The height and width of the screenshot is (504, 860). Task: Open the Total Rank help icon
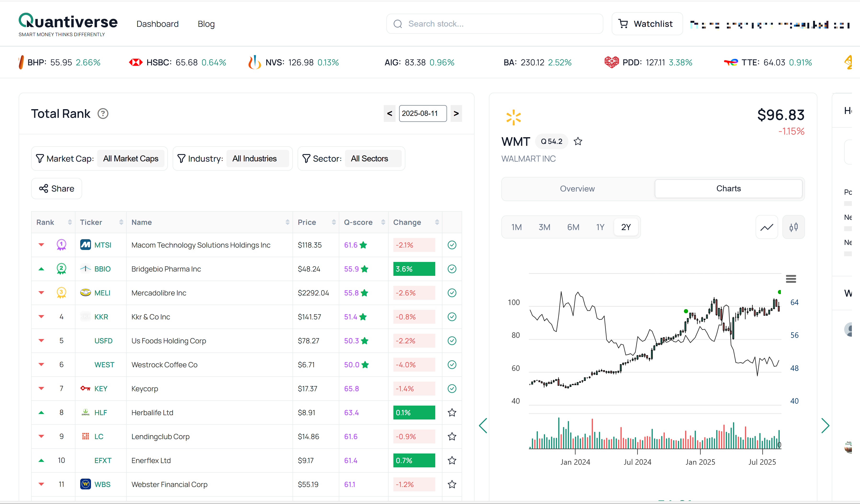[x=103, y=114]
